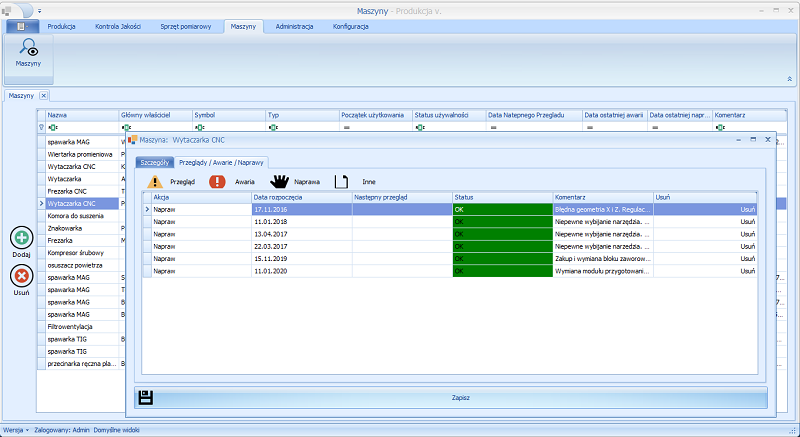Image resolution: width=800 pixels, height=437 pixels.
Task: Click the Nazwa filter row cell
Action: tap(82, 127)
